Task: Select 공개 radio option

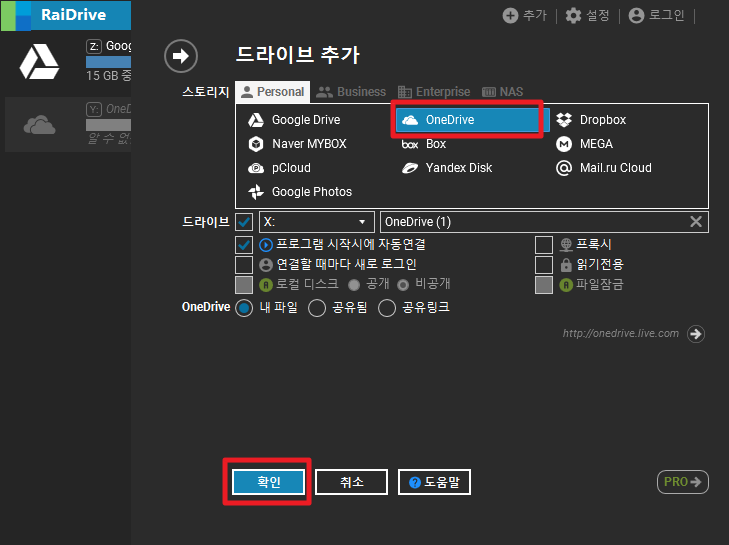Action: tap(354, 285)
